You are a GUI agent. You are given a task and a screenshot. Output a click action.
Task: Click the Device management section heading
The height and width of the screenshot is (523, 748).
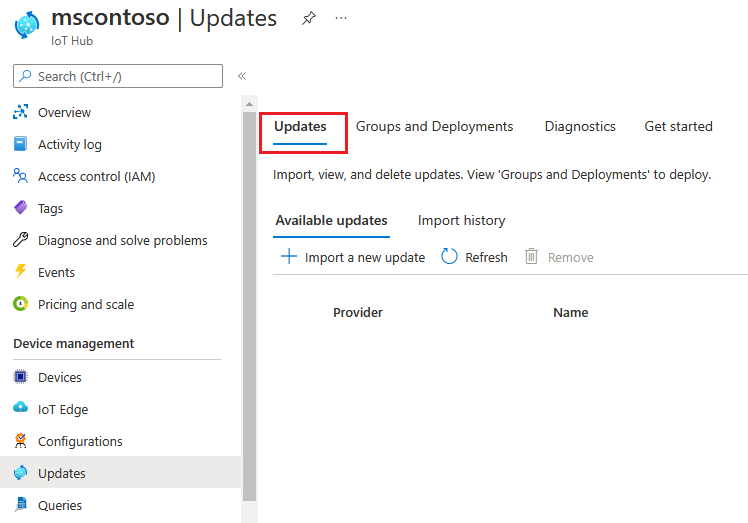click(73, 344)
